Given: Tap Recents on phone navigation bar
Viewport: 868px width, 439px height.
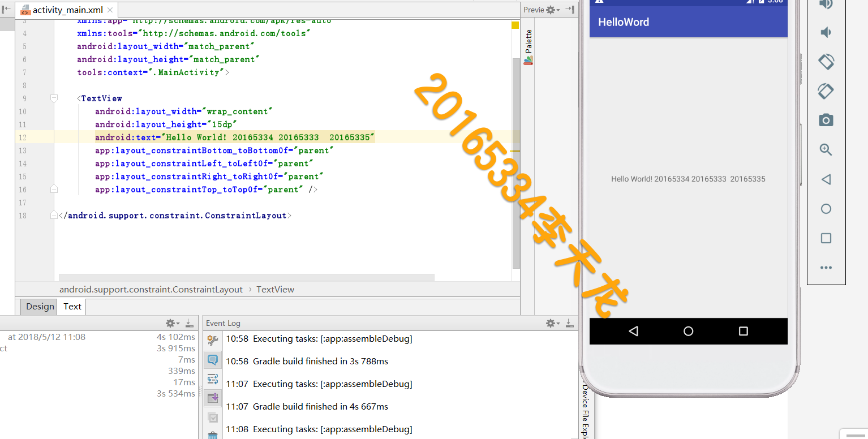Looking at the screenshot, I should click(744, 331).
